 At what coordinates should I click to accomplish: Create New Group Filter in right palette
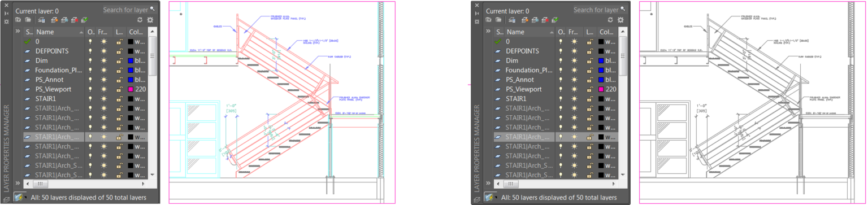[x=498, y=20]
